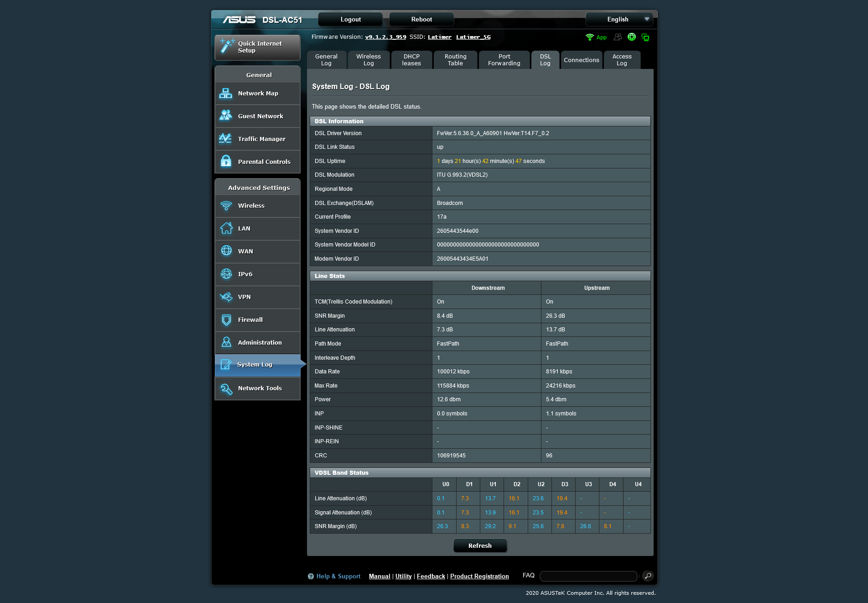Click the Network Tools wrench icon
868x603 pixels.
(226, 388)
